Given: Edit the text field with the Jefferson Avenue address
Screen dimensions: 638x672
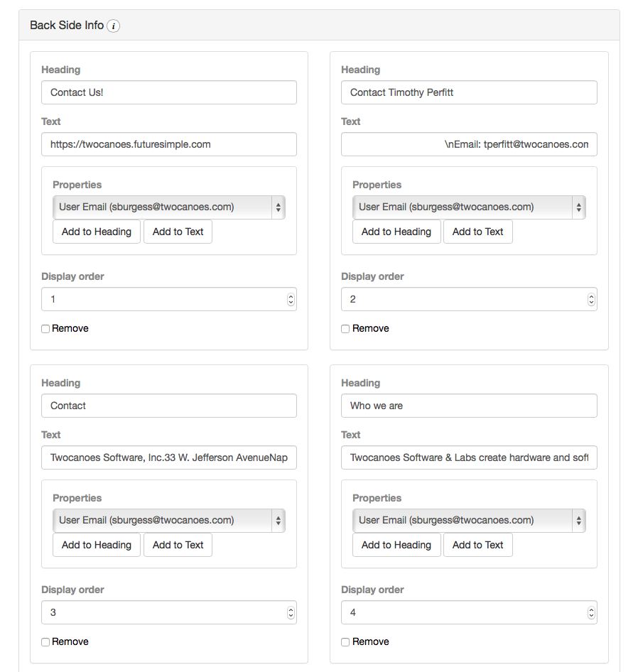Looking at the screenshot, I should [169, 457].
